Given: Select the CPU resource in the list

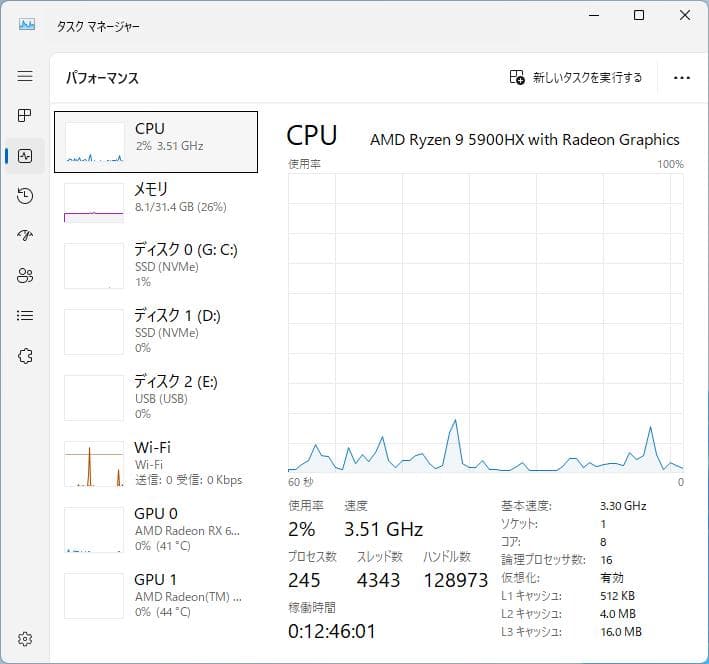Looking at the screenshot, I should coord(156,142).
